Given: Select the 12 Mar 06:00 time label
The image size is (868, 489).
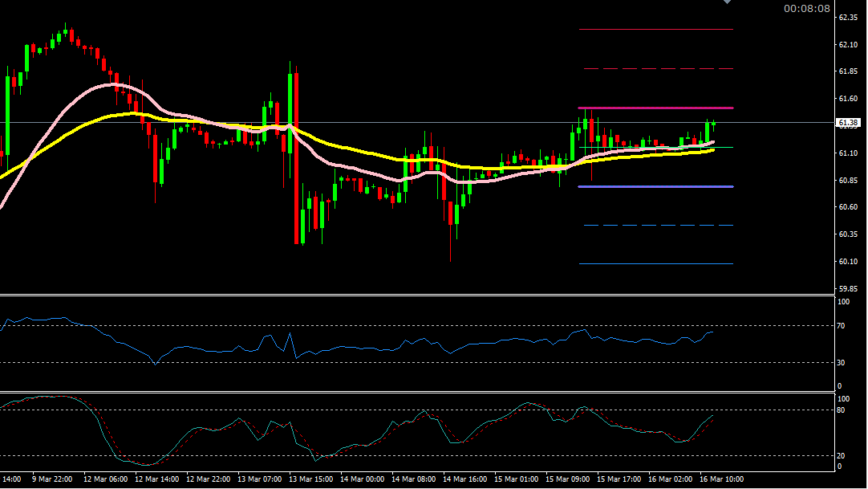Looking at the screenshot, I should click(x=105, y=479).
